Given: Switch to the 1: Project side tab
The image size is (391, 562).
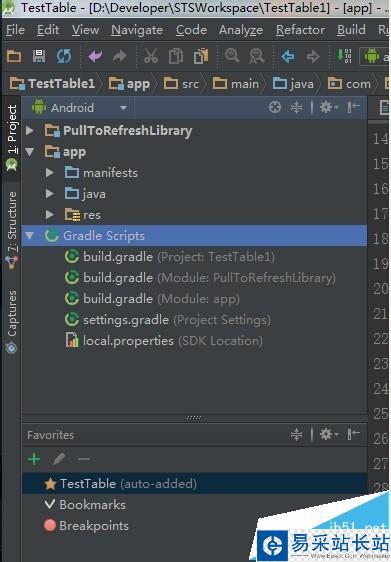Looking at the screenshot, I should (11, 138).
